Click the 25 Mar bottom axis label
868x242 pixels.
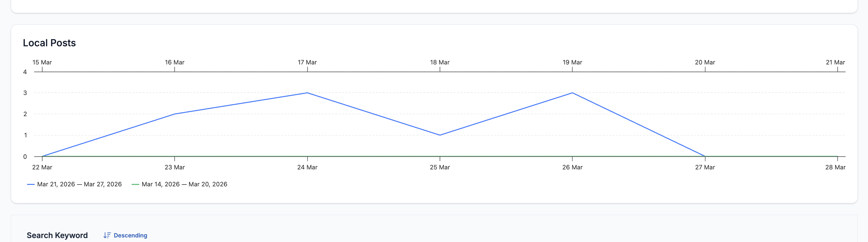click(440, 167)
